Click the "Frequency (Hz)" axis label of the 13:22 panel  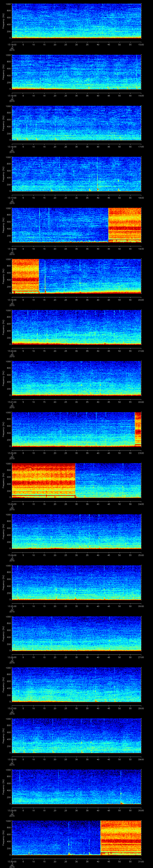point(3,429)
